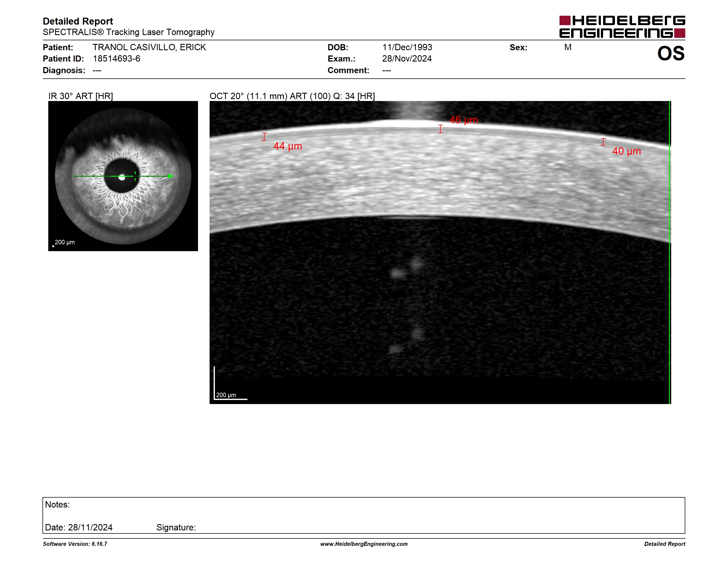Viewport: 728px width, 563px height.
Task: Select Software Version: 6.16.7 text
Action: pyautogui.click(x=75, y=544)
